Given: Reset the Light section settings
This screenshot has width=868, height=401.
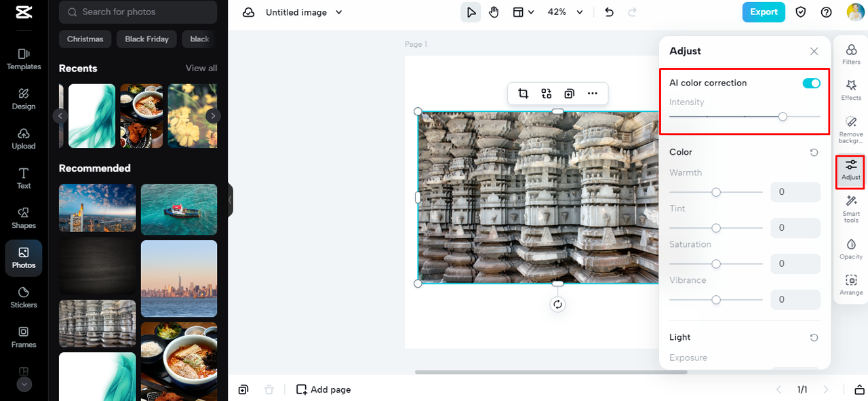Looking at the screenshot, I should [814, 337].
